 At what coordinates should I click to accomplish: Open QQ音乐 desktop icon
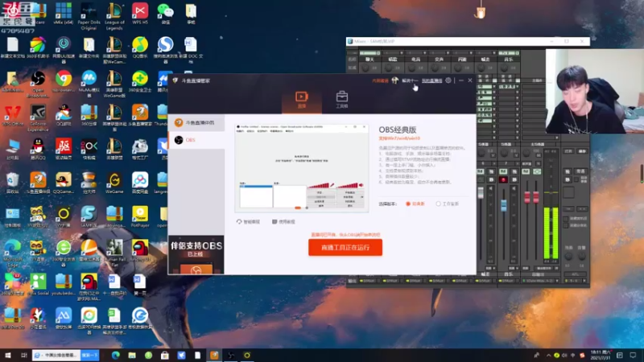[139, 47]
